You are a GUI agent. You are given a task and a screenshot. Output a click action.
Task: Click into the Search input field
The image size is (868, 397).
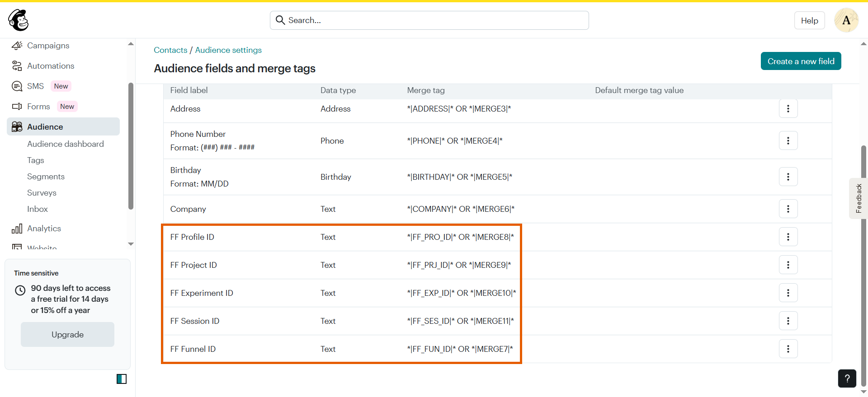pyautogui.click(x=429, y=20)
